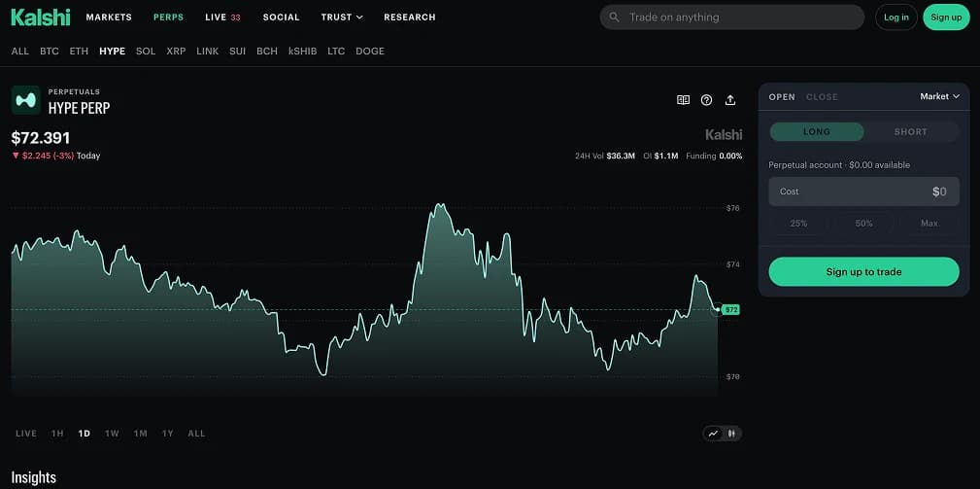
Task: Switch to candlestick chart view
Action: point(731,434)
